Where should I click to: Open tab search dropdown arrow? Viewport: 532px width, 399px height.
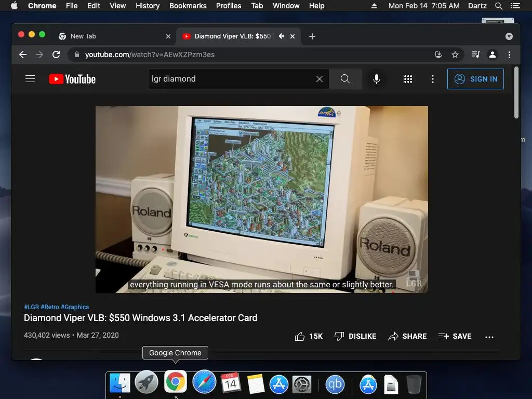[x=509, y=36]
